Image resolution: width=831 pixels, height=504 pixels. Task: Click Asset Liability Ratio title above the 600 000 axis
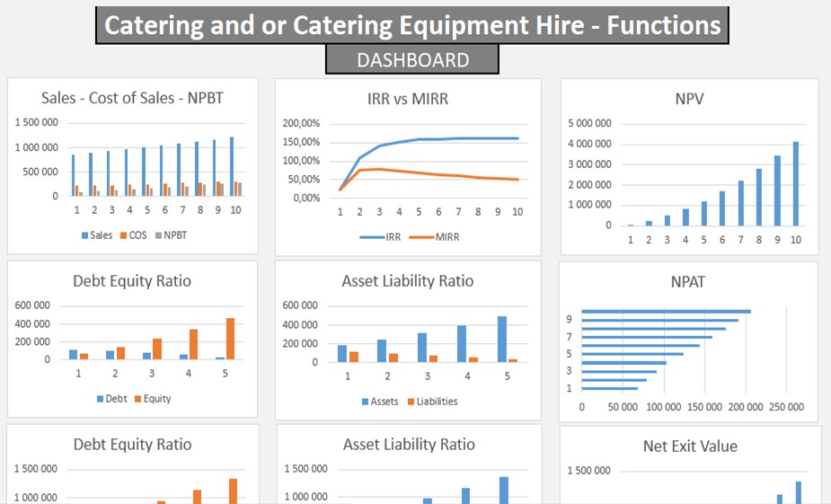[408, 281]
